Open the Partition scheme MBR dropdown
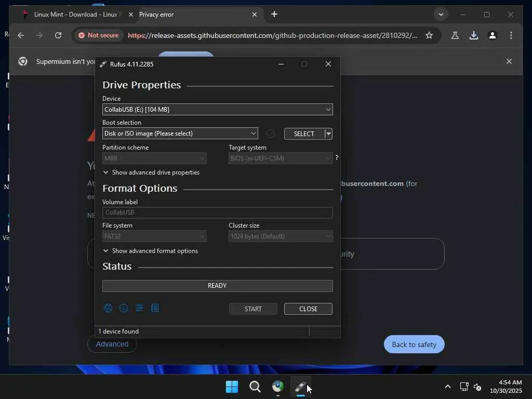Image resolution: width=532 pixels, height=399 pixels. point(154,158)
